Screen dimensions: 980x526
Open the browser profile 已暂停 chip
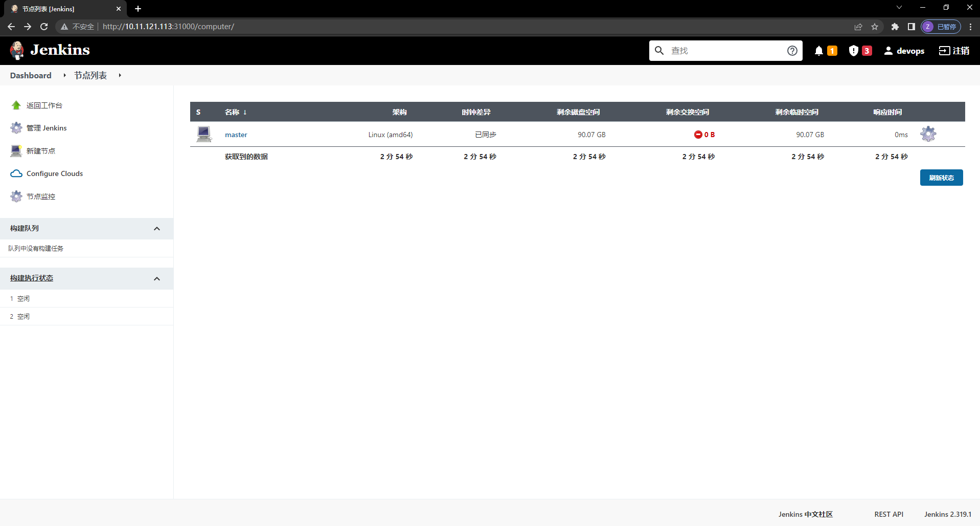pos(941,27)
